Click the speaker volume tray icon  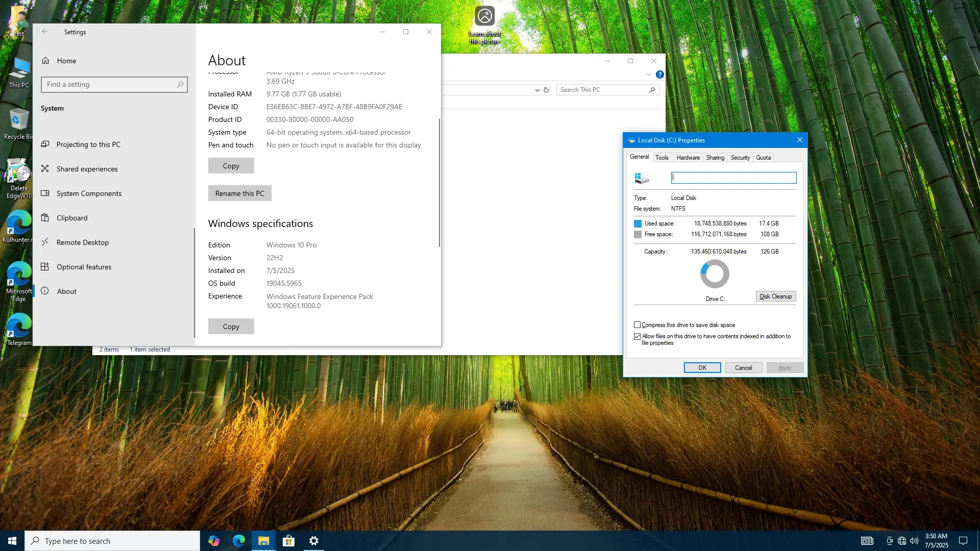[x=914, y=541]
